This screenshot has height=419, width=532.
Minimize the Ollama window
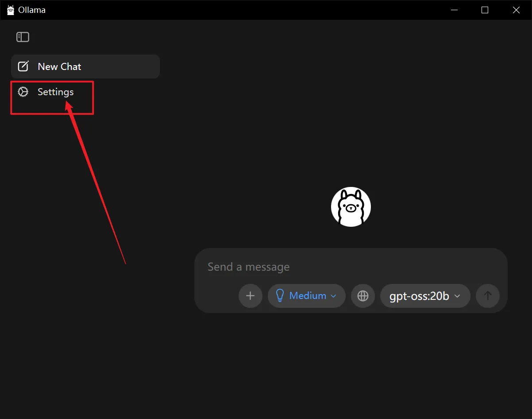pyautogui.click(x=453, y=10)
